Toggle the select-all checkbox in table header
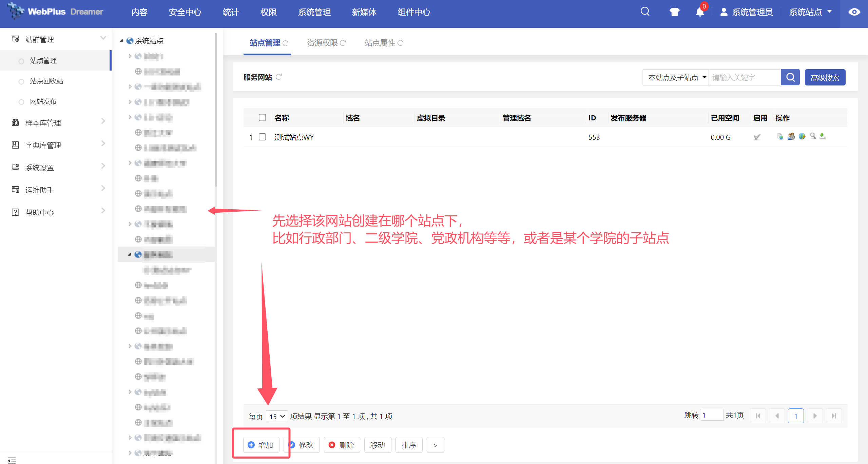This screenshot has height=464, width=868. point(262,118)
